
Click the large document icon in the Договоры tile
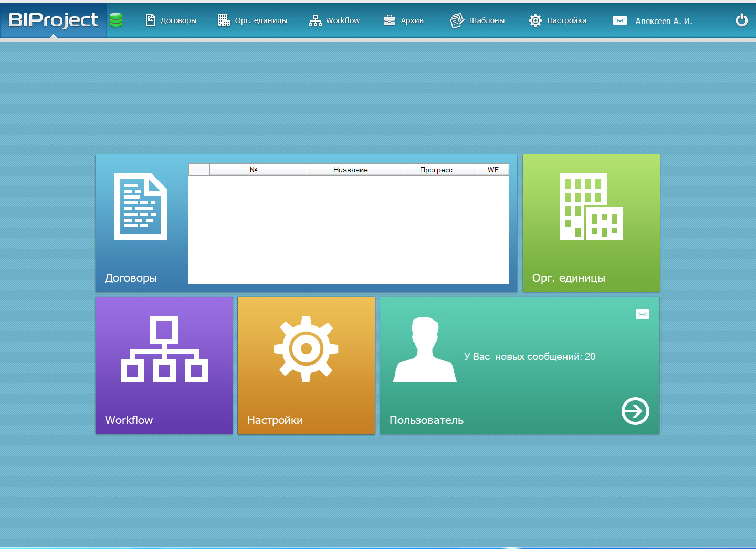click(x=141, y=206)
